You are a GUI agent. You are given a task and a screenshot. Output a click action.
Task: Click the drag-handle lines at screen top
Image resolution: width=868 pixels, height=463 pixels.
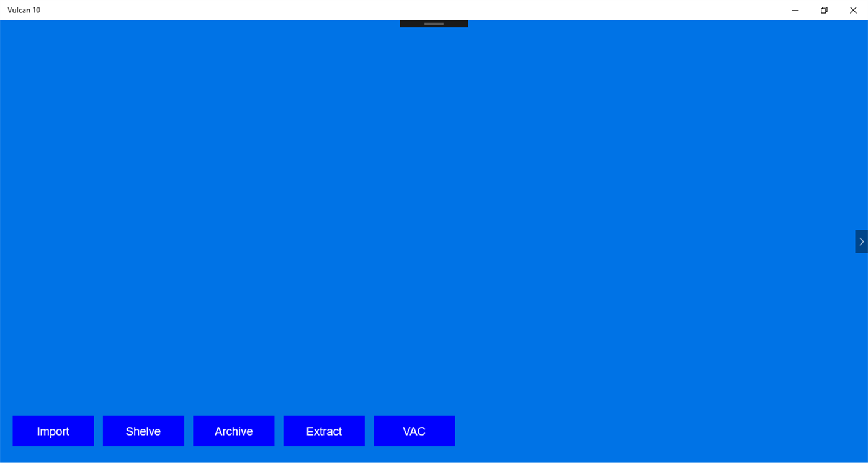(x=433, y=23)
